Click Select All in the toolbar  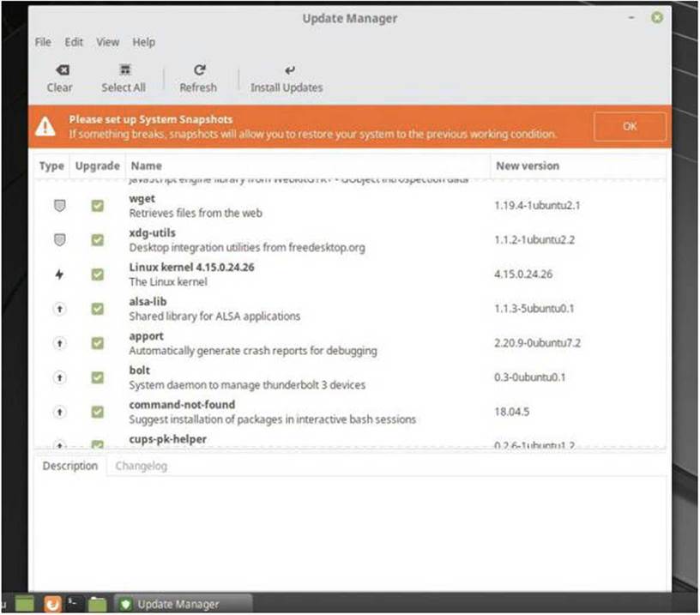point(124,79)
